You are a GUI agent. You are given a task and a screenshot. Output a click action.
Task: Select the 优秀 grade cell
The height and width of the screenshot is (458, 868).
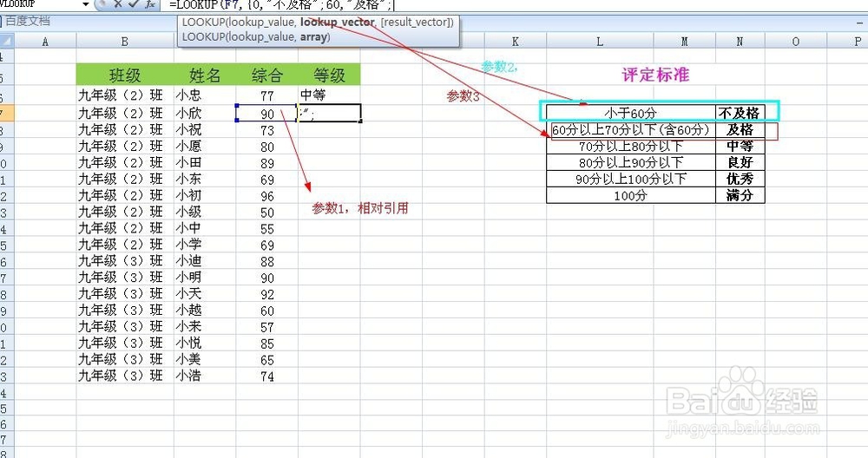740,179
